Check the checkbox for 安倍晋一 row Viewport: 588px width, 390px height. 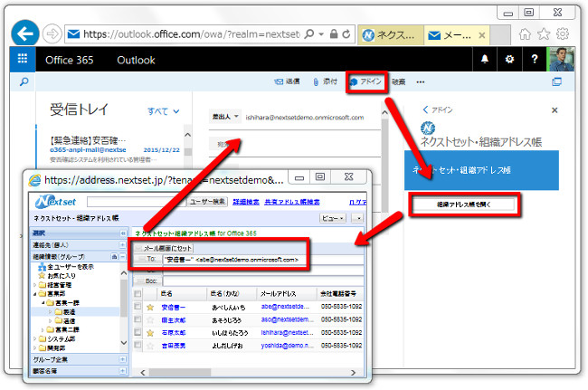tap(138, 307)
